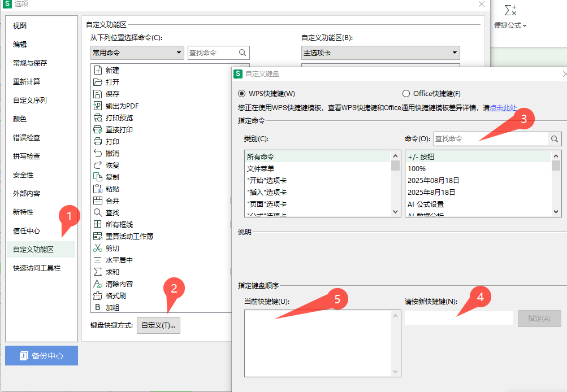567x392 pixels.
Task: Select "开始"选项卡 in the 类别 list
Action: [318, 180]
